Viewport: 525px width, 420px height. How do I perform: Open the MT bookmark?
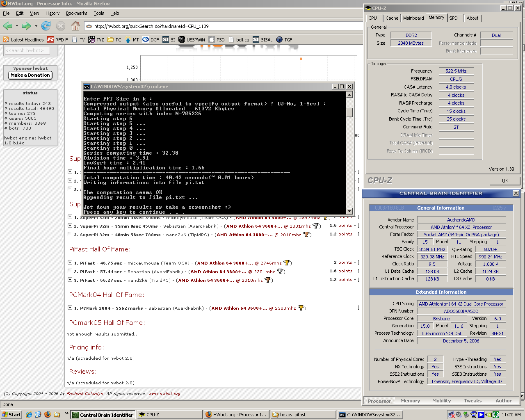[132, 40]
